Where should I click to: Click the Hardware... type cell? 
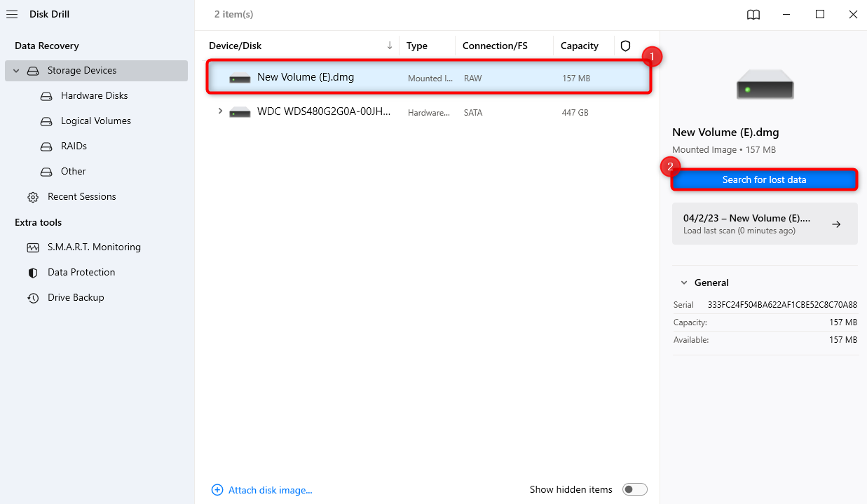coord(429,113)
